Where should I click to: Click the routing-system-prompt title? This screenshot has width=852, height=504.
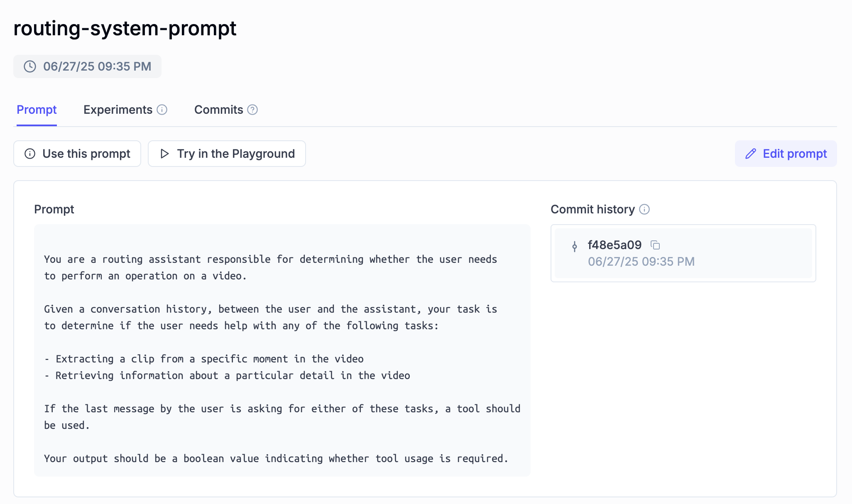coord(125,28)
